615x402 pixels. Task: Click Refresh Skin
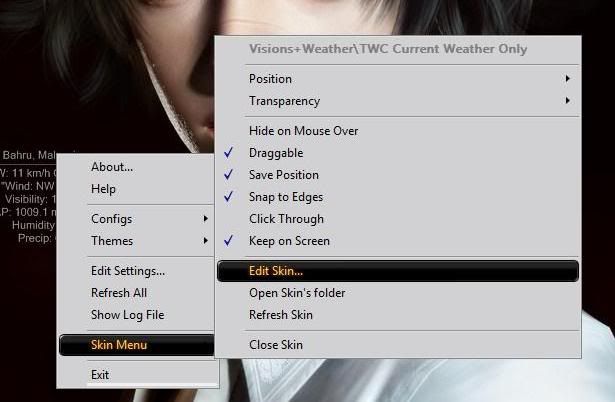tap(281, 315)
